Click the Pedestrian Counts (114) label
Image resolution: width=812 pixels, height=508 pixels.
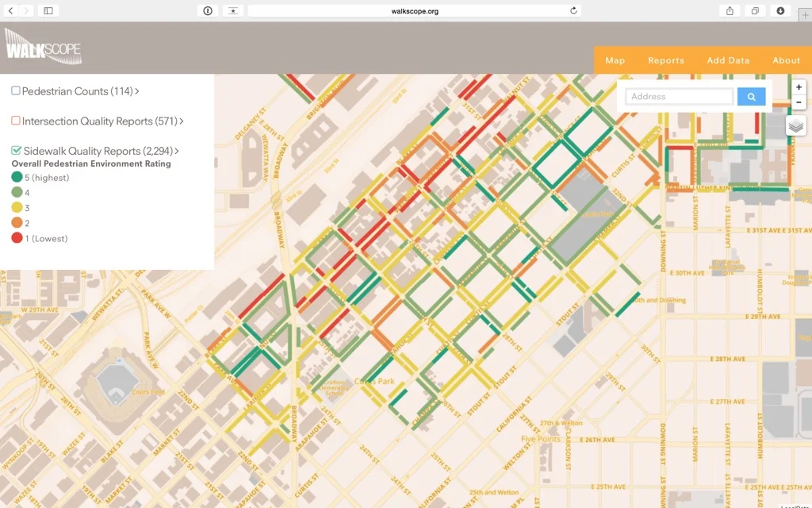[x=77, y=91]
